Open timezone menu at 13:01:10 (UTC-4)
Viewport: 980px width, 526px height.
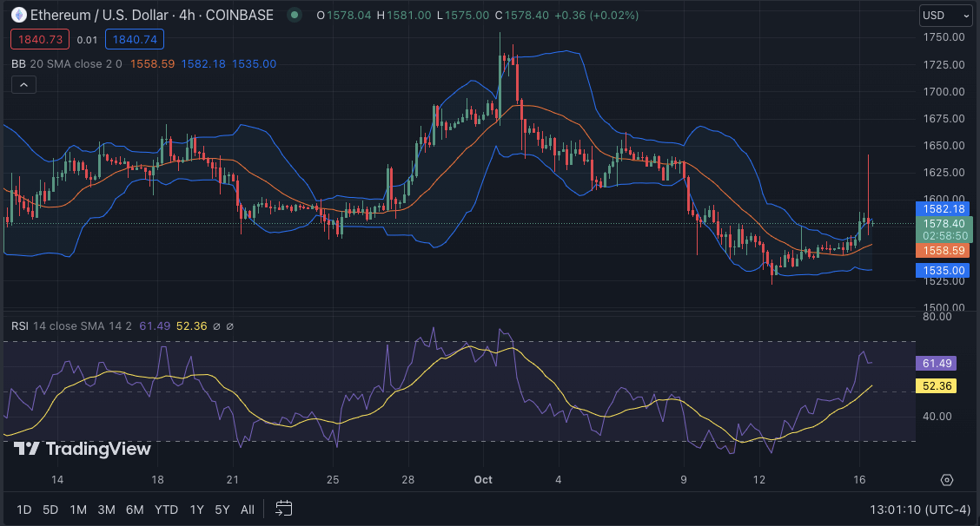tap(920, 509)
